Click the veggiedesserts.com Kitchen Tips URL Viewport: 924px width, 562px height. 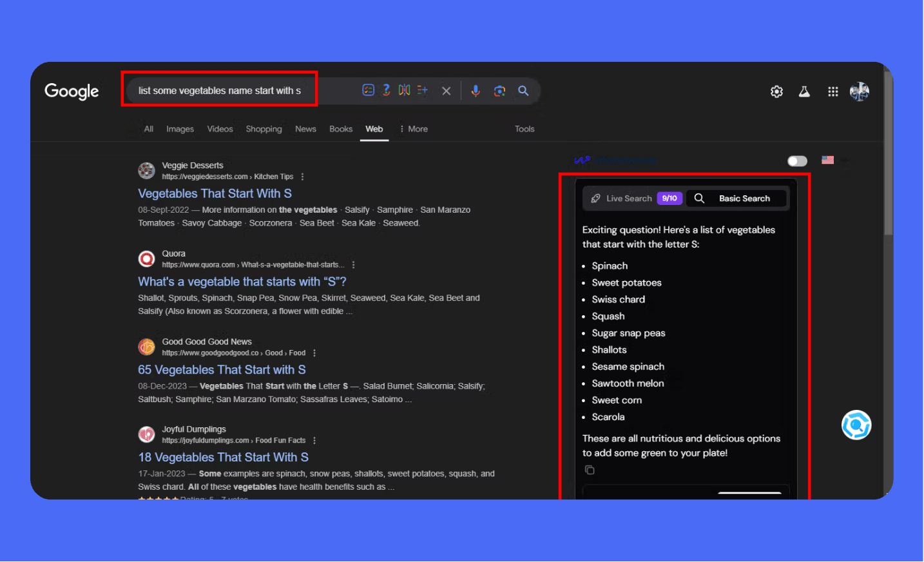[227, 177]
